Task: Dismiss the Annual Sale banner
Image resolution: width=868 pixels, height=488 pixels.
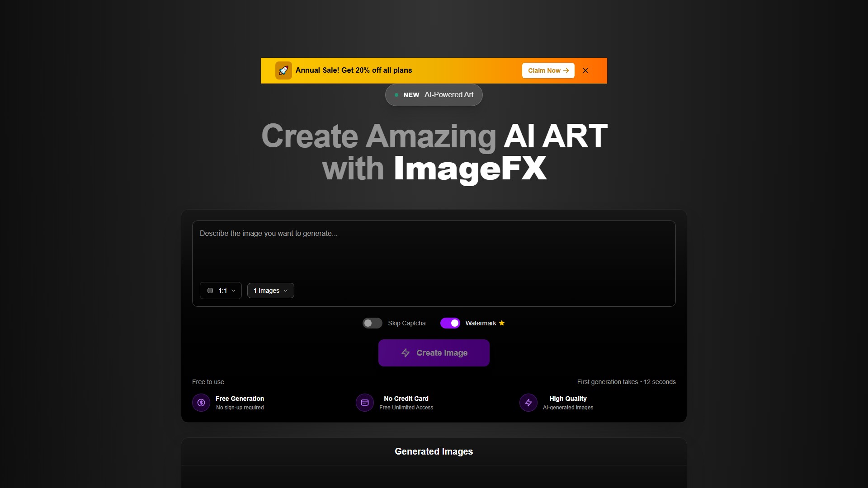Action: coord(585,70)
